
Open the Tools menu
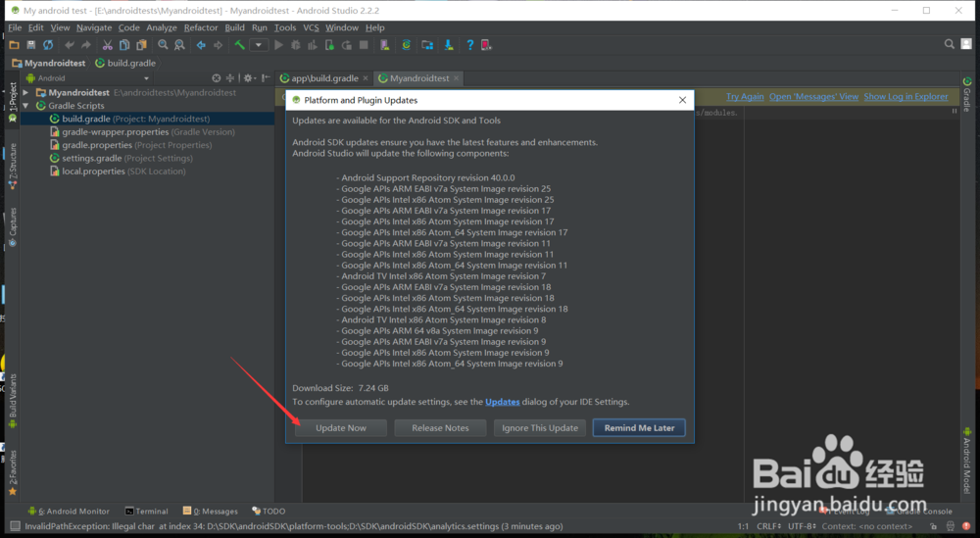[285, 27]
